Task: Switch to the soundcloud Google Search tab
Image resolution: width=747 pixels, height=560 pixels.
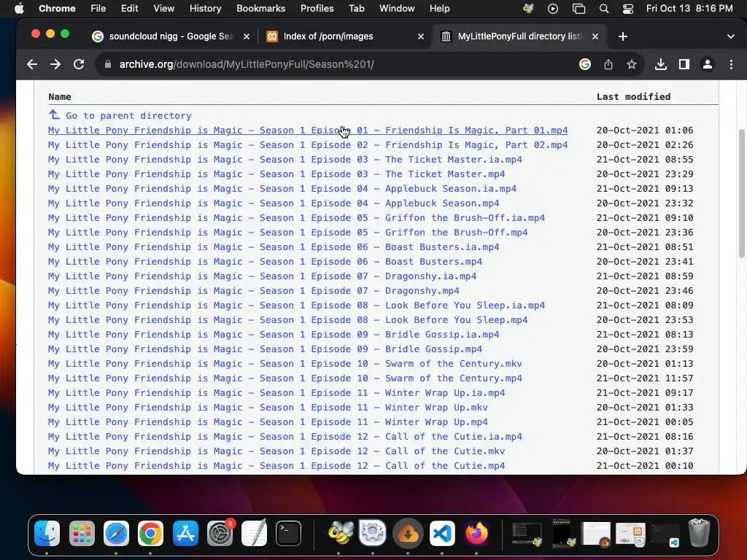Action: pos(171,36)
